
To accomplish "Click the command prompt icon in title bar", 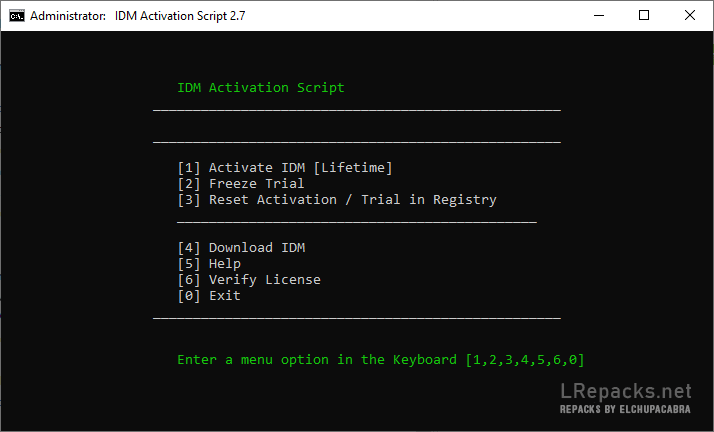I will [16, 16].
